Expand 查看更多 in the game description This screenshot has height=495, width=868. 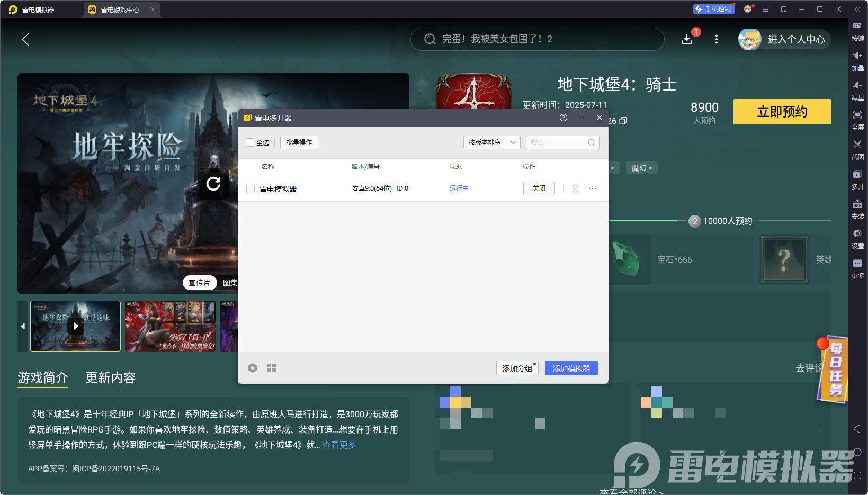click(339, 445)
